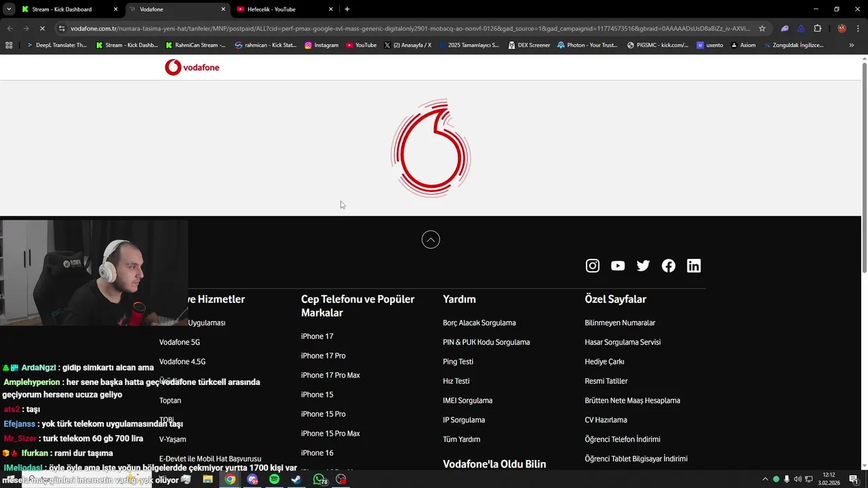Click the scroll-to-top circle arrow

click(431, 239)
